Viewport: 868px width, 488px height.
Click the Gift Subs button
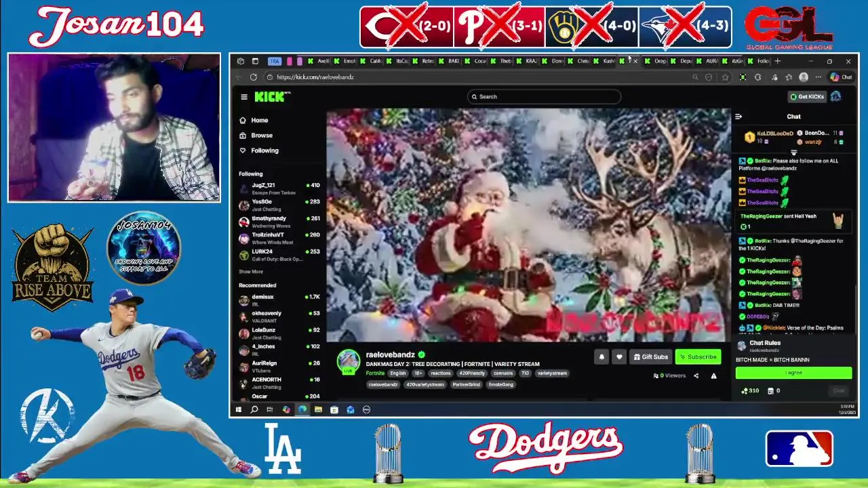click(x=651, y=357)
